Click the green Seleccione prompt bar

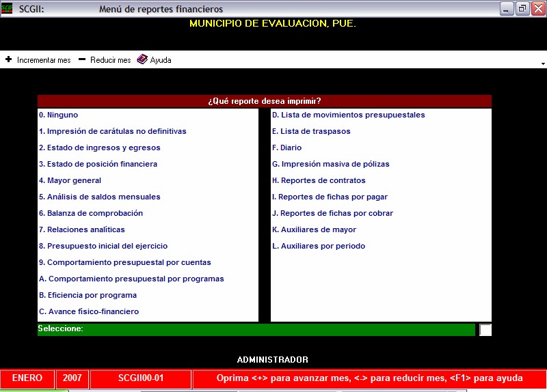click(256, 330)
